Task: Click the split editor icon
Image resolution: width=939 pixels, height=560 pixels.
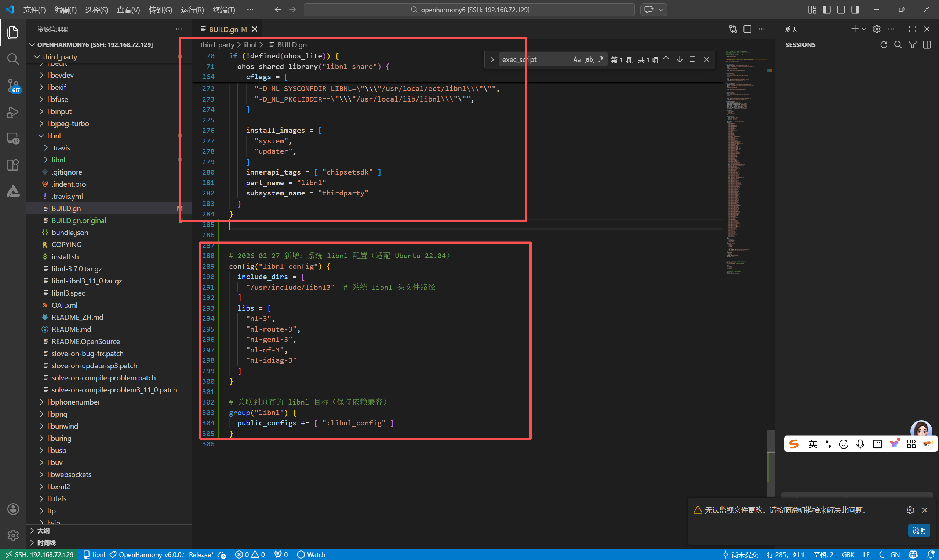Action: click(747, 29)
